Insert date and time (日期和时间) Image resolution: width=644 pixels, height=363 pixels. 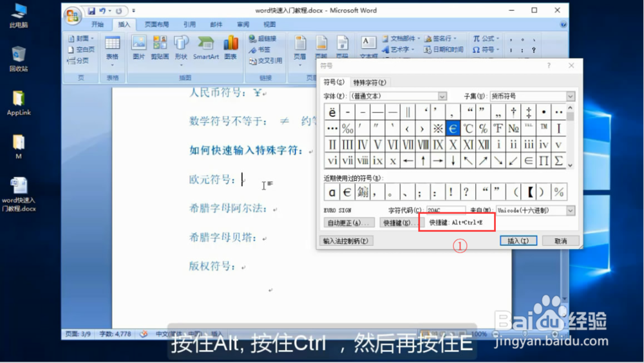pyautogui.click(x=444, y=50)
